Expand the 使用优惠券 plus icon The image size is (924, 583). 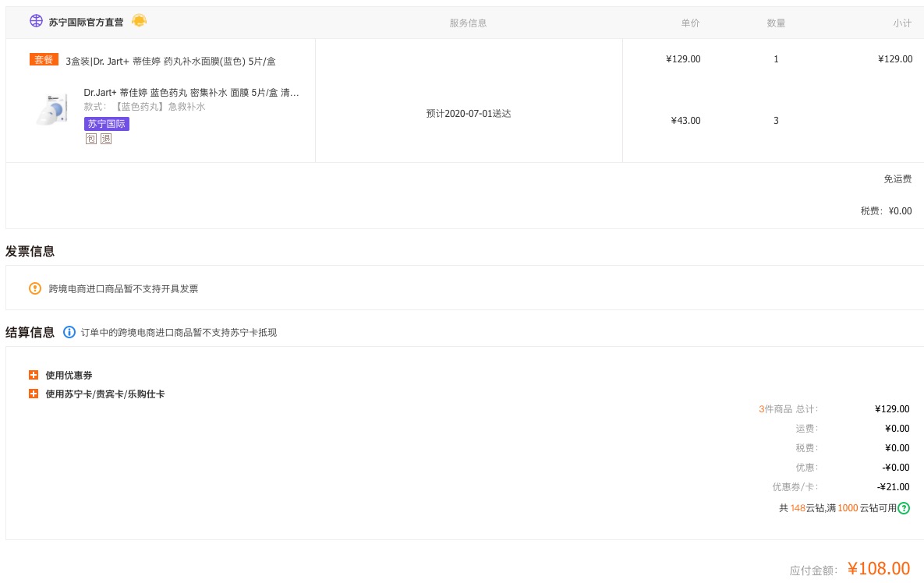tap(34, 375)
